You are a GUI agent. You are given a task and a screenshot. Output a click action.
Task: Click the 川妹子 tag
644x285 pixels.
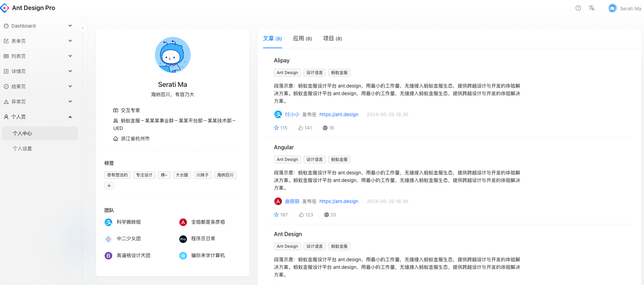[203, 175]
